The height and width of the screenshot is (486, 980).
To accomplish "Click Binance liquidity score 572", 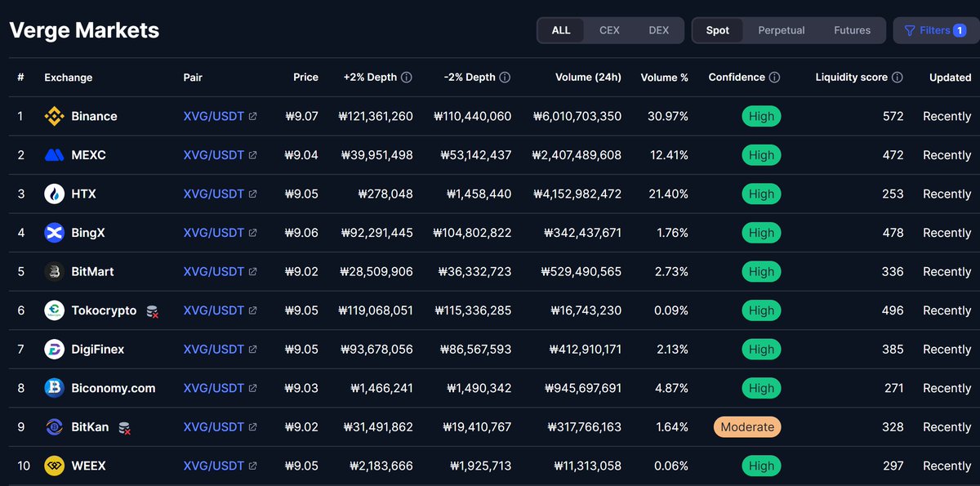I will click(893, 116).
